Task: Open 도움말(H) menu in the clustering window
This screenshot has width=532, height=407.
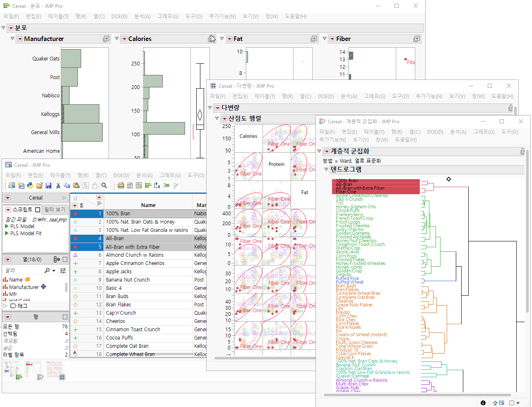Action: (x=406, y=140)
